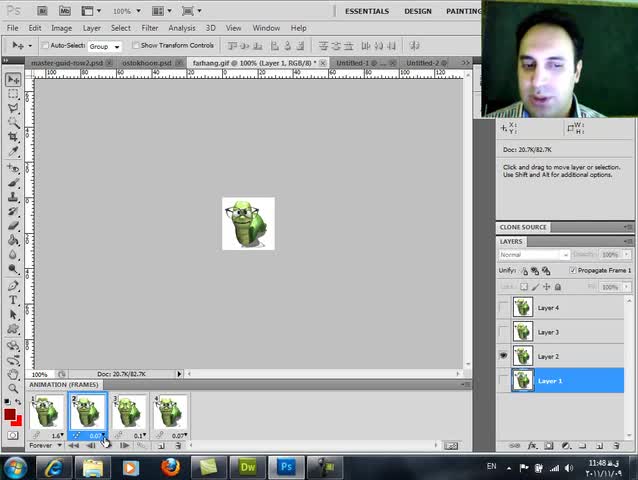Open the Image menu
The height and width of the screenshot is (480, 638).
[61, 28]
